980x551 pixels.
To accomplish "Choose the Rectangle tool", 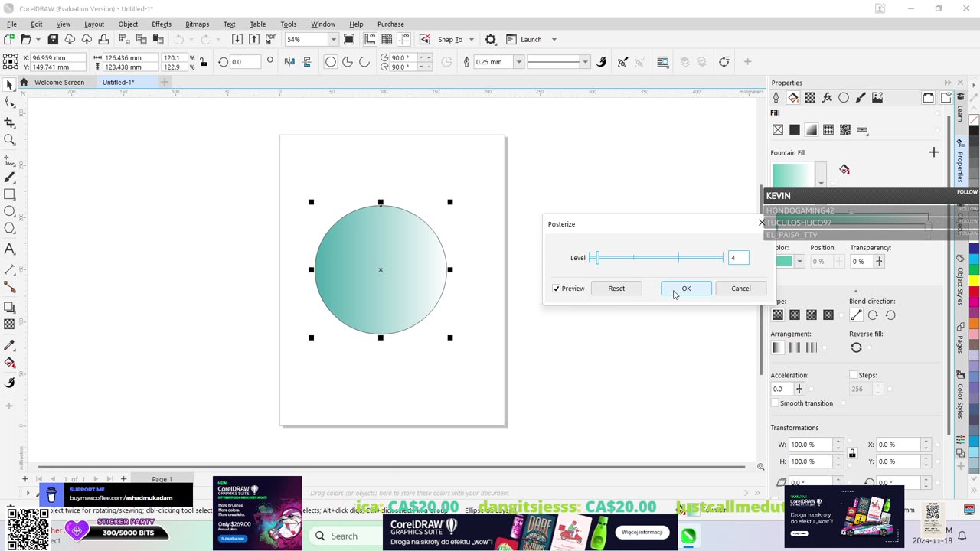I will 9,194.
